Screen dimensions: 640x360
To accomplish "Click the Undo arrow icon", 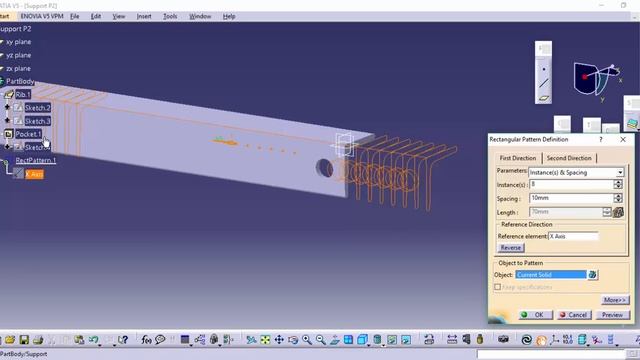I will click(x=93, y=339).
